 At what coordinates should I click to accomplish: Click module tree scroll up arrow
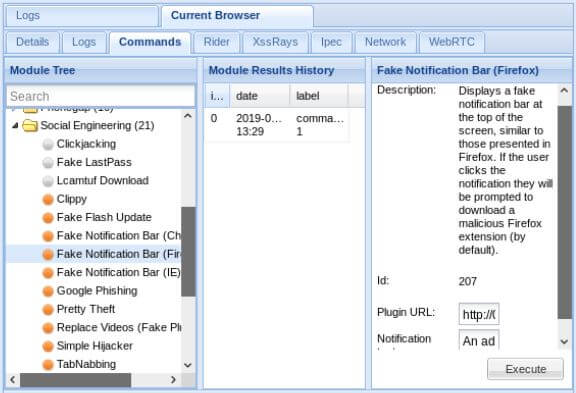pyautogui.click(x=188, y=116)
